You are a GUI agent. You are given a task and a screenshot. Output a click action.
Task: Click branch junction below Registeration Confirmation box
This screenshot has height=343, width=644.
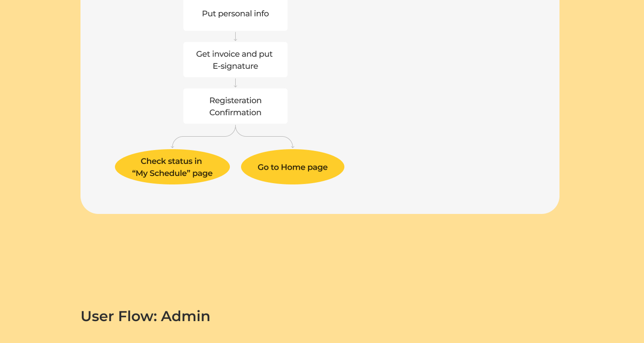235,129
